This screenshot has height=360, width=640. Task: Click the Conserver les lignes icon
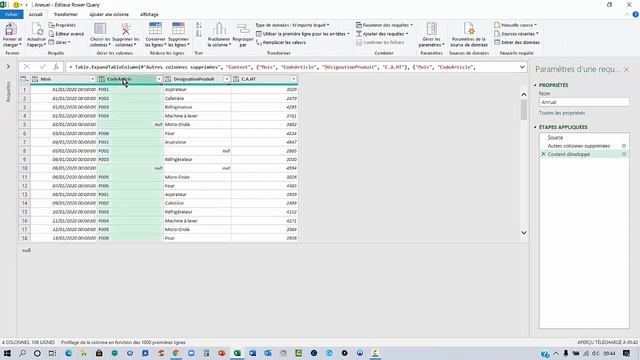(x=155, y=29)
